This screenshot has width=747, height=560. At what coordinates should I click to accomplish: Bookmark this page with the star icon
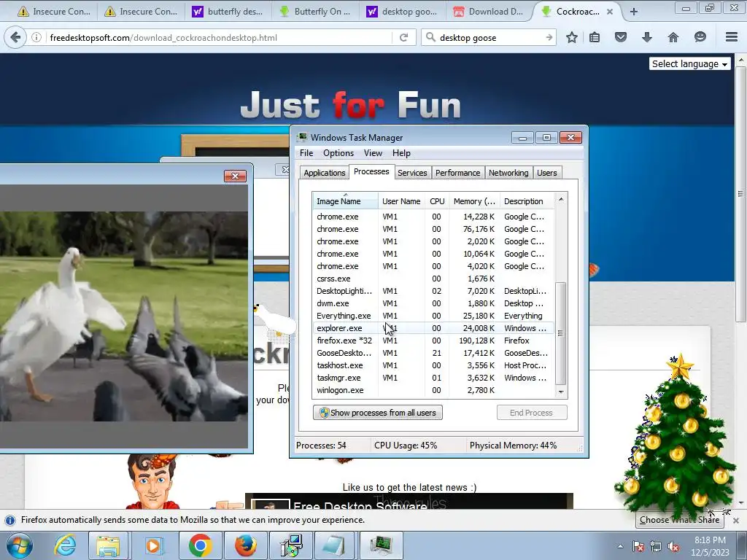[x=572, y=37]
